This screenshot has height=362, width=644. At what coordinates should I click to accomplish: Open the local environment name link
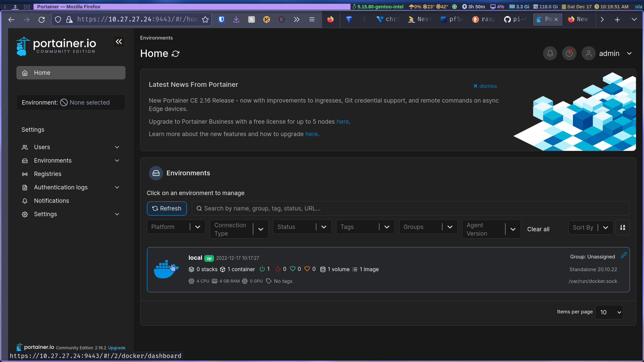point(195,258)
